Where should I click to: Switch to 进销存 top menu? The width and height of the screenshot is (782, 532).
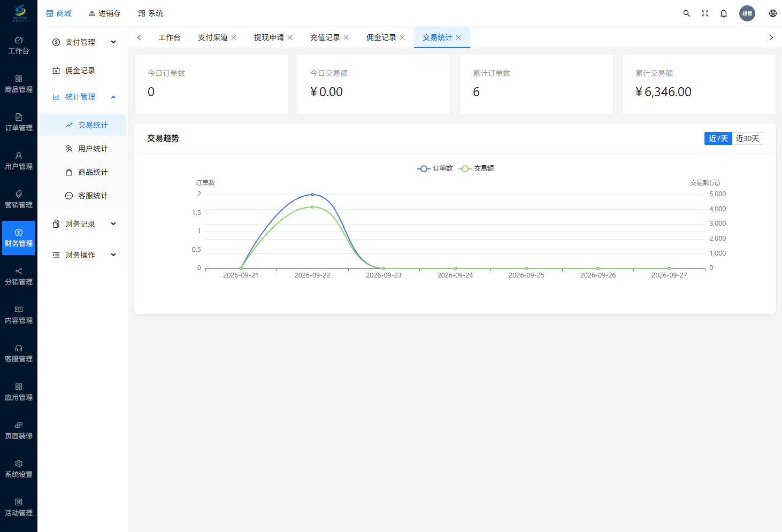(x=104, y=13)
